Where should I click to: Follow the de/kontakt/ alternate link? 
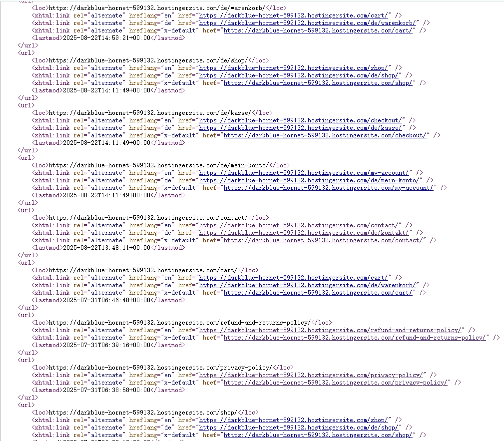[304, 233]
